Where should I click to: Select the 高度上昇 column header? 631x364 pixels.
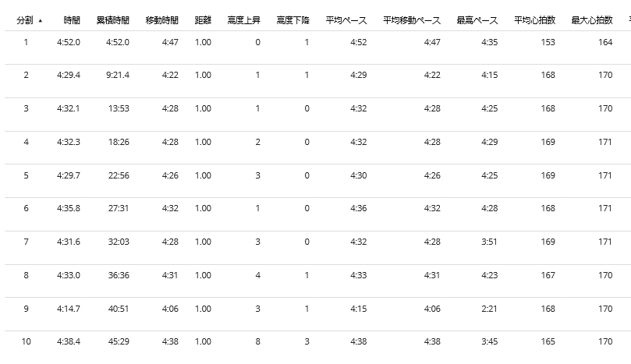(x=244, y=20)
